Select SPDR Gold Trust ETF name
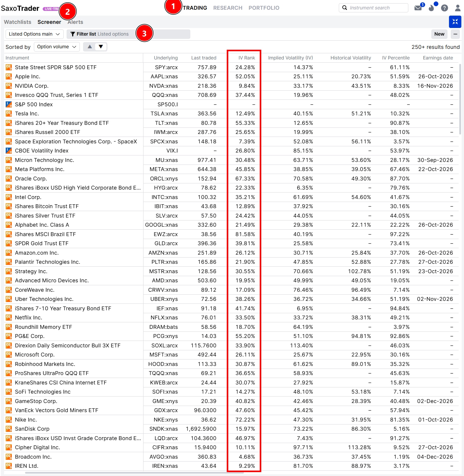Viewport: 464px width, 476px height. tap(42, 243)
